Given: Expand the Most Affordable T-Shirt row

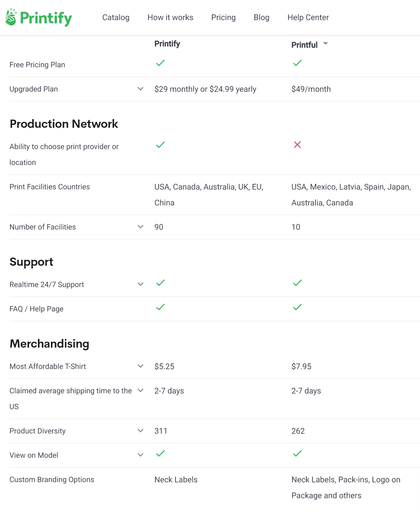Looking at the screenshot, I should 140,366.
